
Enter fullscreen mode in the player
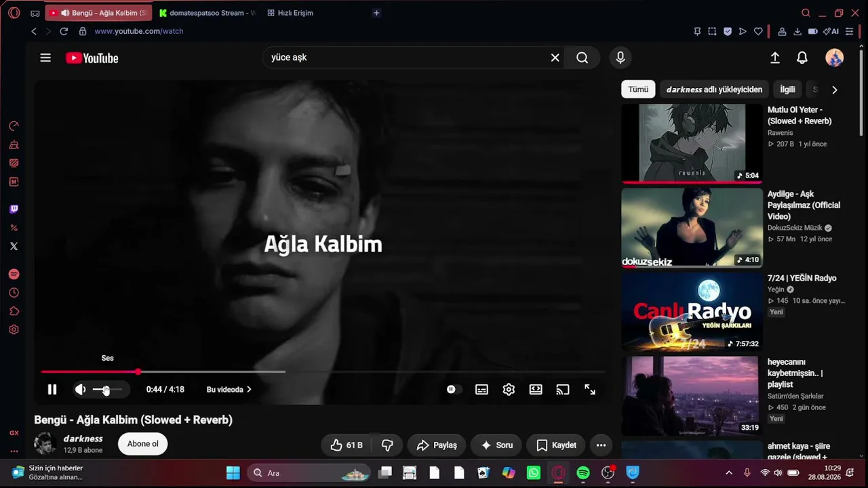590,390
